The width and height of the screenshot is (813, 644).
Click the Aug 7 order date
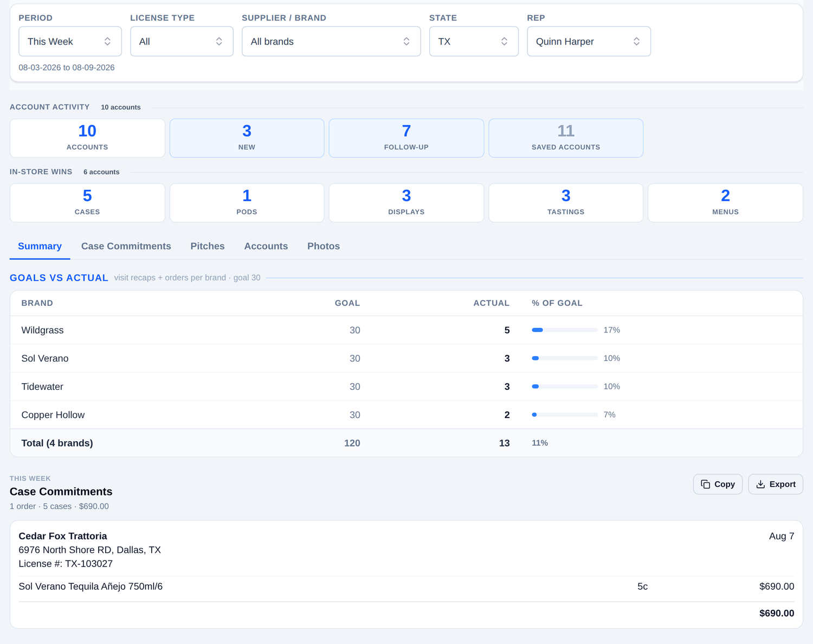(782, 536)
